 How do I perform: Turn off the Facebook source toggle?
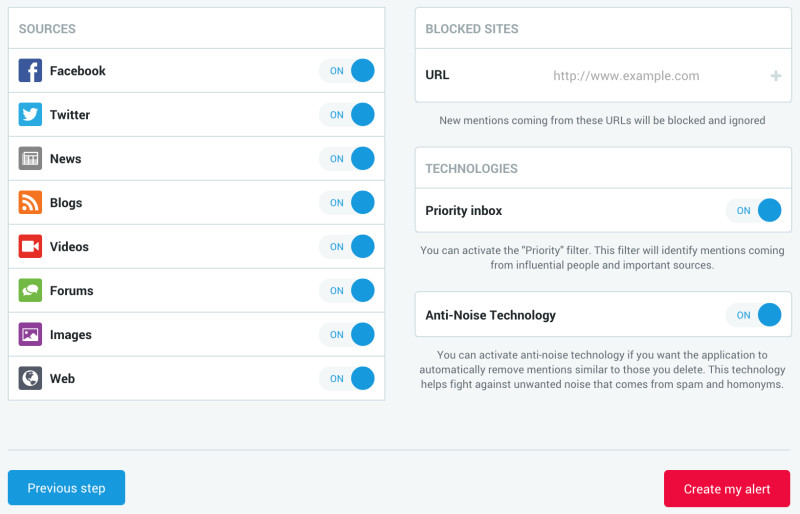pyautogui.click(x=347, y=70)
